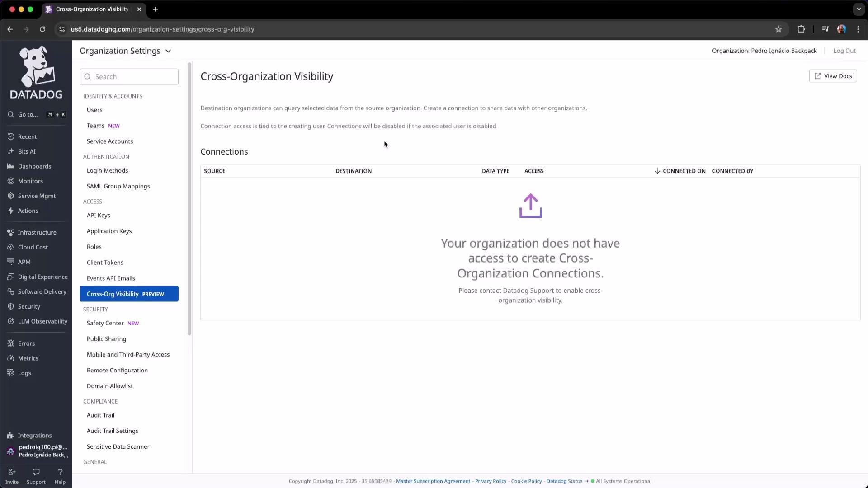Open user account pedroig100 menu
This screenshot has width=868, height=488.
click(37, 450)
